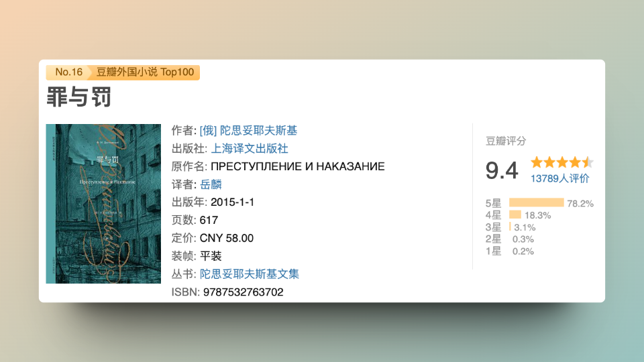
Task: Click the star rating icons
Action: click(x=561, y=162)
